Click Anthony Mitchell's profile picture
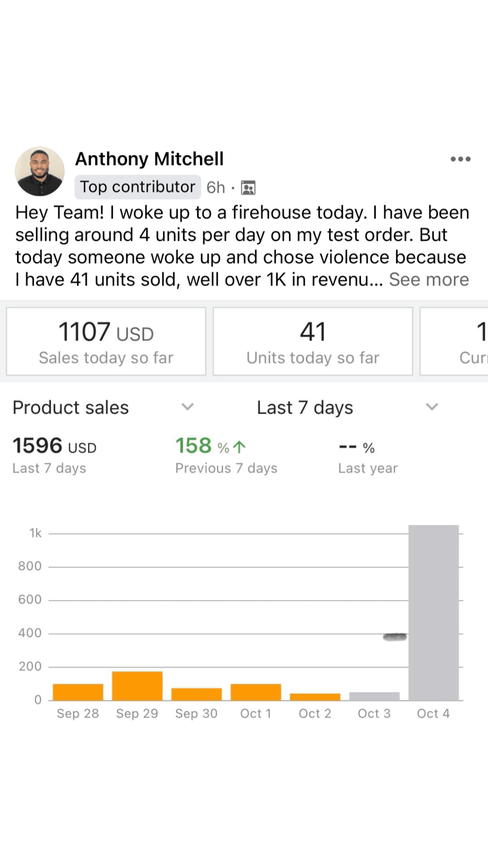This screenshot has width=488, height=868. pos(40,172)
